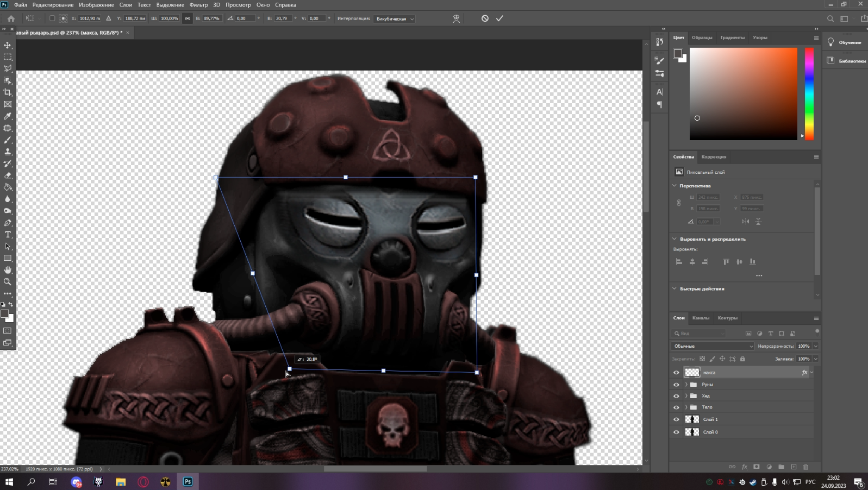Create a new group folder icon
Viewport: 868px width, 490px height.
[781, 467]
